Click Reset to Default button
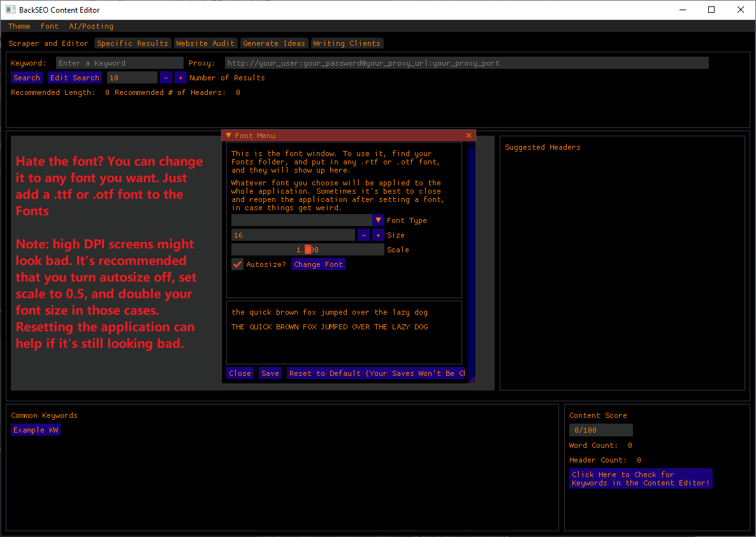The width and height of the screenshot is (756, 537). point(376,373)
